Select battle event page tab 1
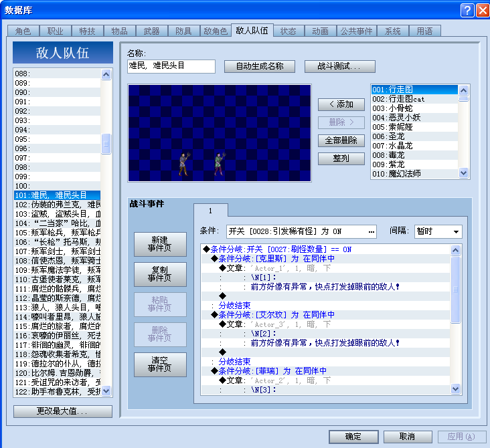 click(x=211, y=211)
